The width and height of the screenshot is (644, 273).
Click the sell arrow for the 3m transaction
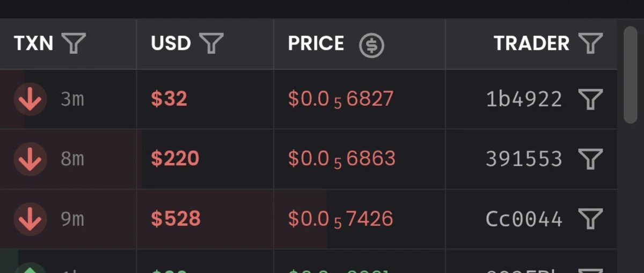tap(30, 99)
